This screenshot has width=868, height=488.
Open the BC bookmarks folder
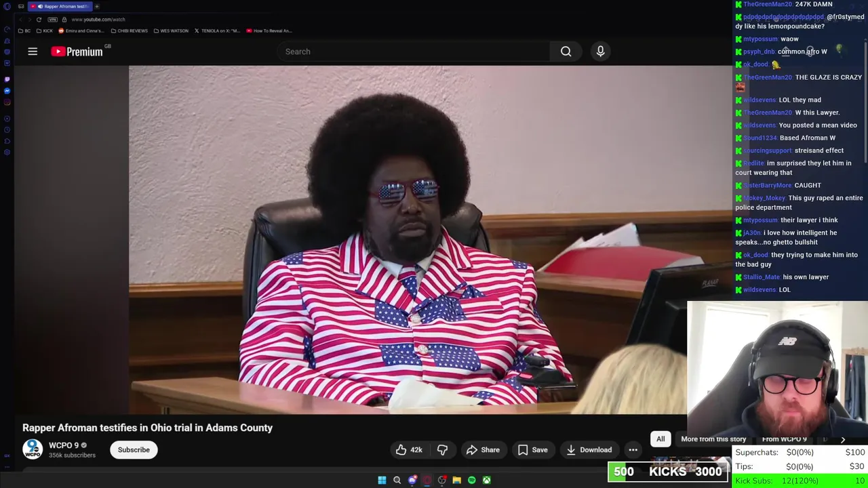point(24,30)
